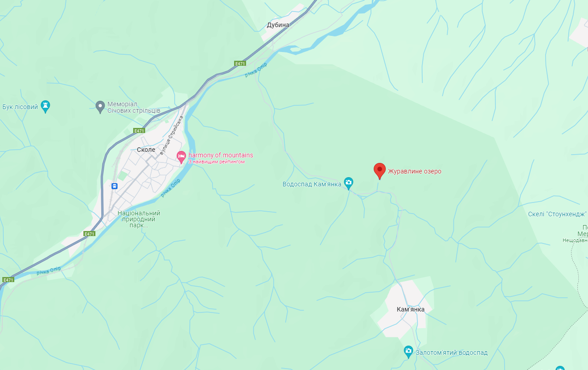Select the Водоспад Кам'янка camera icon
Screen dimensions: 588x370
click(349, 183)
